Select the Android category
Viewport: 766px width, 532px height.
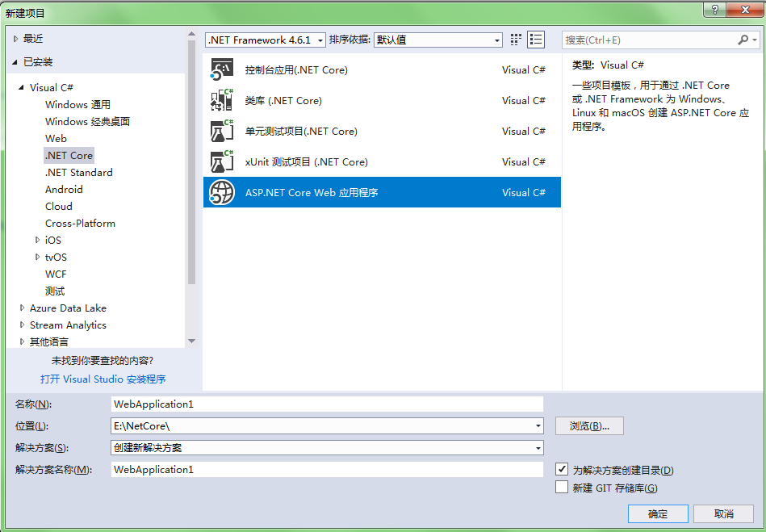[64, 190]
